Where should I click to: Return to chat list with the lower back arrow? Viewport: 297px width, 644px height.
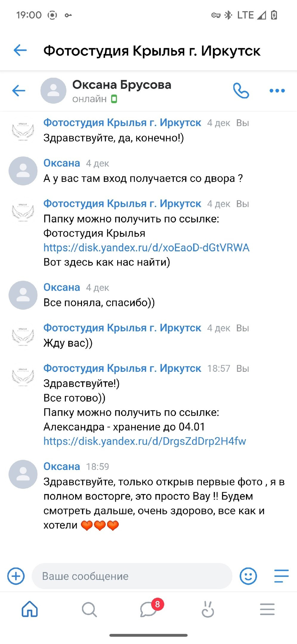[19, 91]
